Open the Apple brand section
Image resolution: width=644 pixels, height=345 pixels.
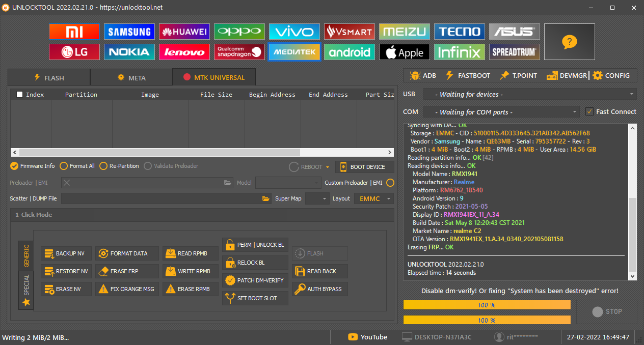[x=405, y=52]
